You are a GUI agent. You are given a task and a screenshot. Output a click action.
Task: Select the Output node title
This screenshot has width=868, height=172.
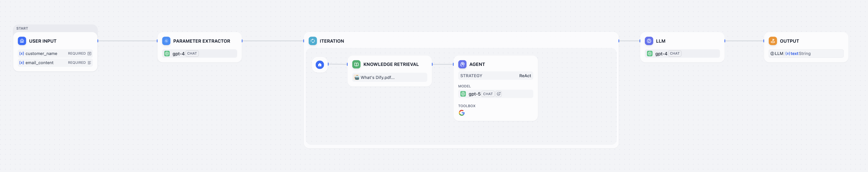[789, 41]
